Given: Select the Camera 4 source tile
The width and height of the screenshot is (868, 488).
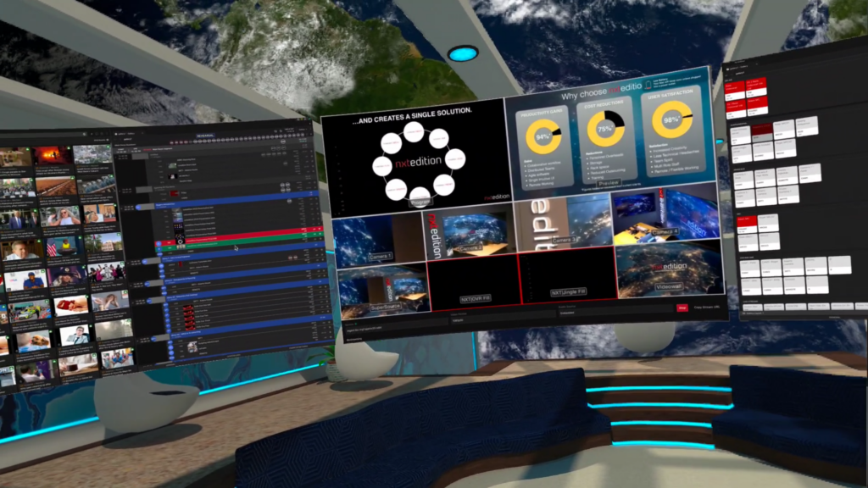Looking at the screenshot, I should tap(665, 216).
